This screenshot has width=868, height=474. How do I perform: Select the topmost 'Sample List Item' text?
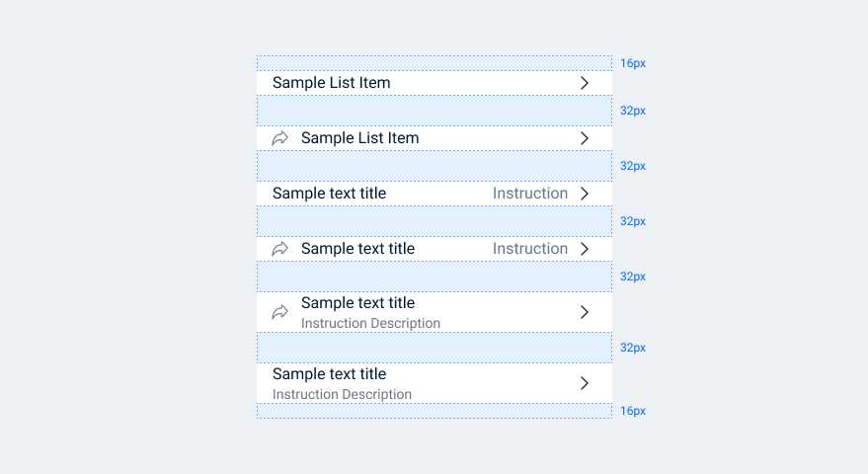331,83
